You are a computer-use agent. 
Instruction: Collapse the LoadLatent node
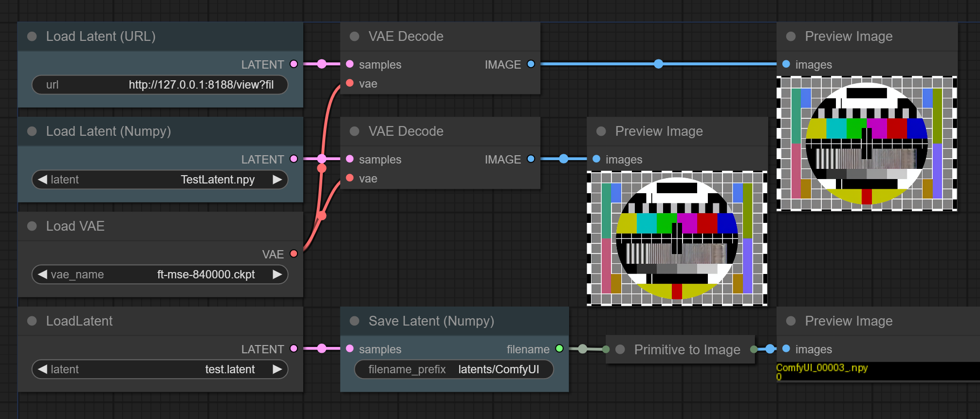tap(32, 321)
